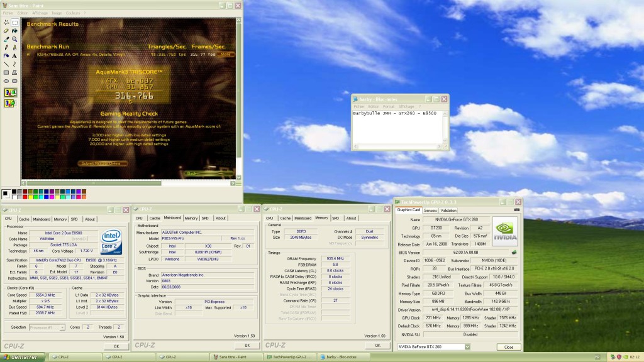The width and height of the screenshot is (644, 362).
Task: Choose the Ellipse tool in Paint
Action: [x=6, y=81]
